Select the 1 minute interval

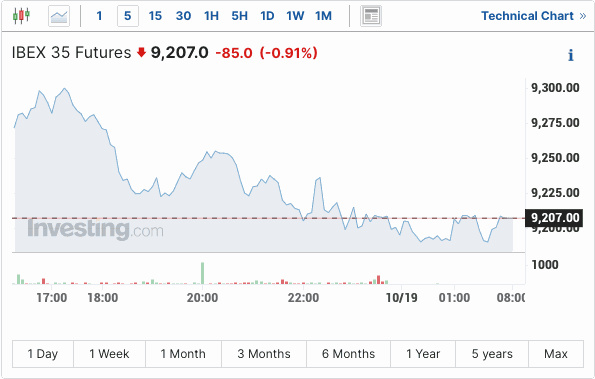pos(99,16)
